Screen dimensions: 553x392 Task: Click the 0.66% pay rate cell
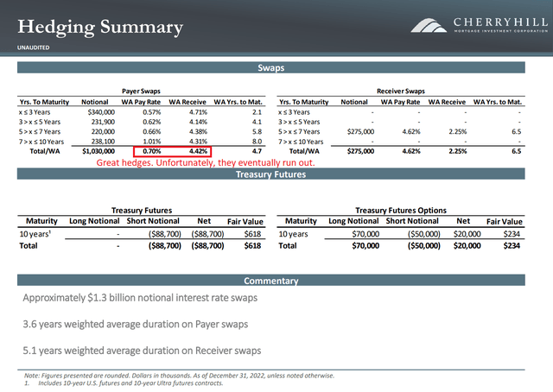coord(152,132)
